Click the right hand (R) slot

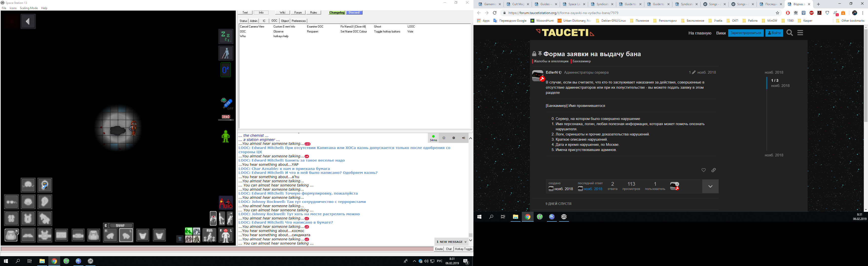pyautogui.click(x=110, y=235)
